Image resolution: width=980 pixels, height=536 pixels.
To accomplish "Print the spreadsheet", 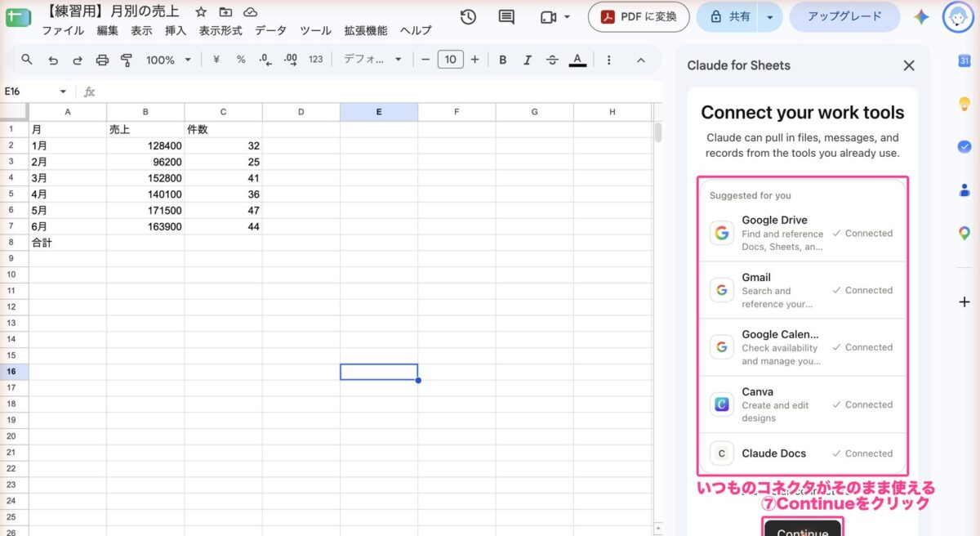I will pos(102,60).
